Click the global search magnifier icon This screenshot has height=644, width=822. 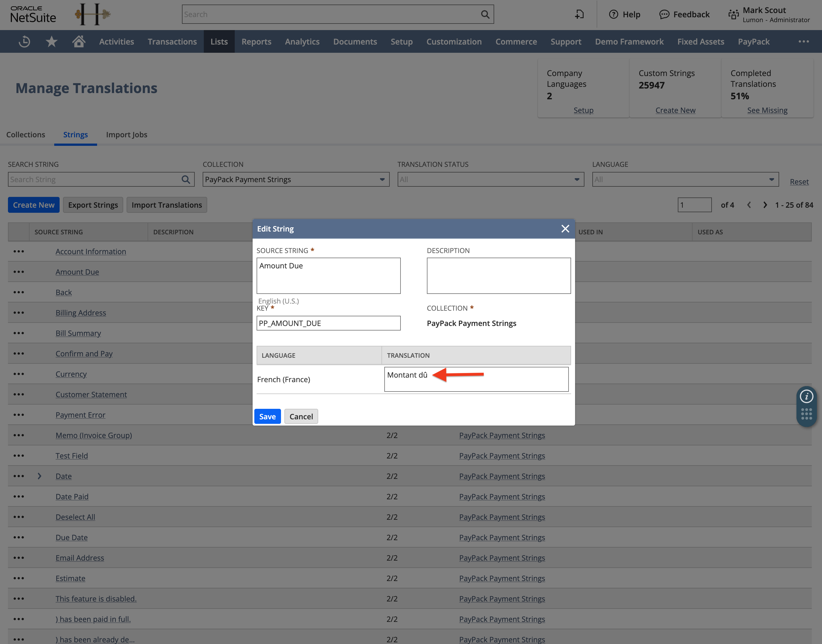click(485, 14)
